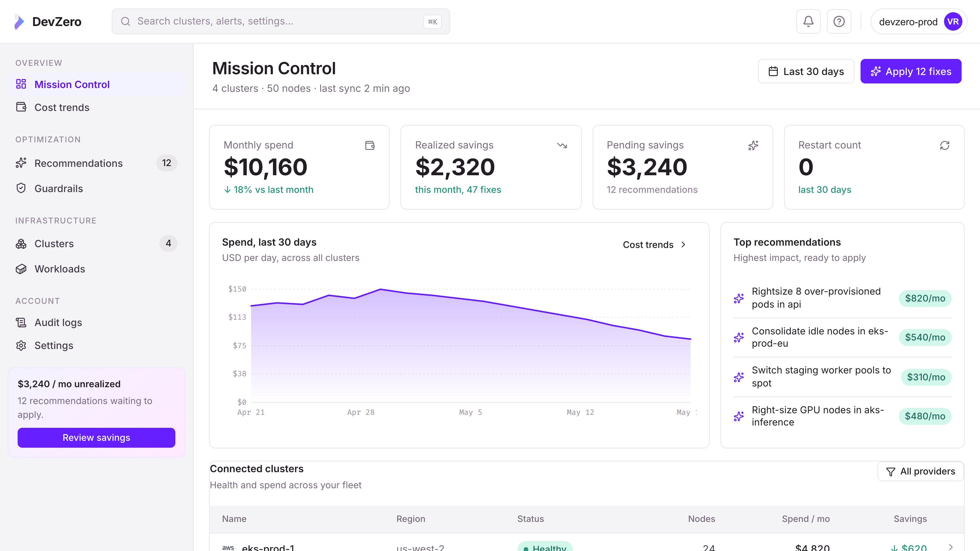Click the $540/mo savings badge
This screenshot has width=980, height=551.
pos(925,337)
